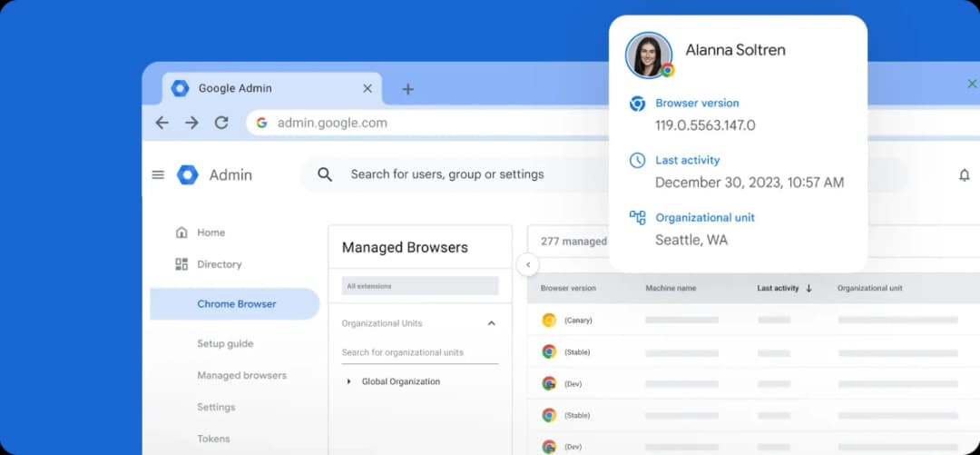Reload the page with the refresh icon

pos(220,123)
